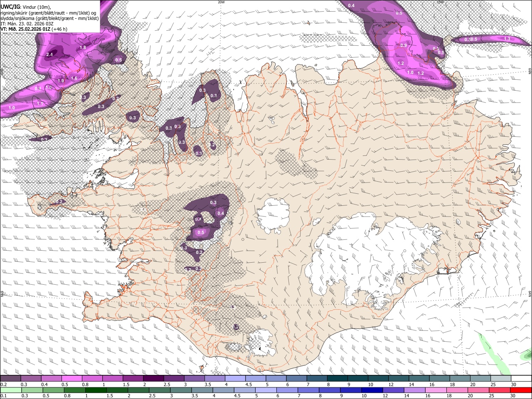This screenshot has height=399, width=532.
Task: Click the bright red swatch in the rain legend
Action: [x=521, y=390]
